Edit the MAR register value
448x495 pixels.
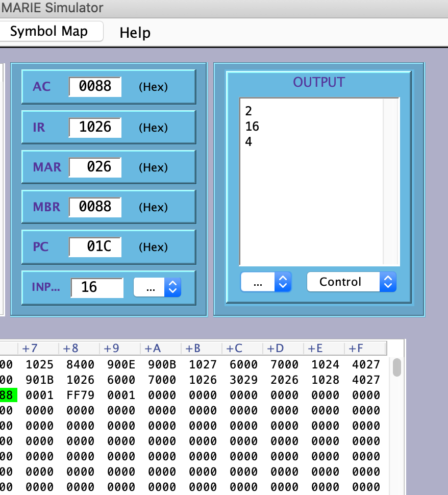click(x=95, y=167)
